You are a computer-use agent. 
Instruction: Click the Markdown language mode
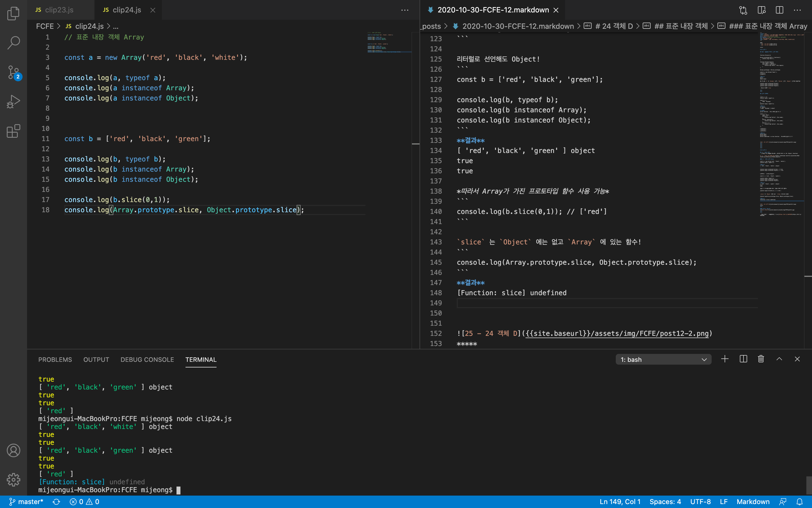coord(753,502)
